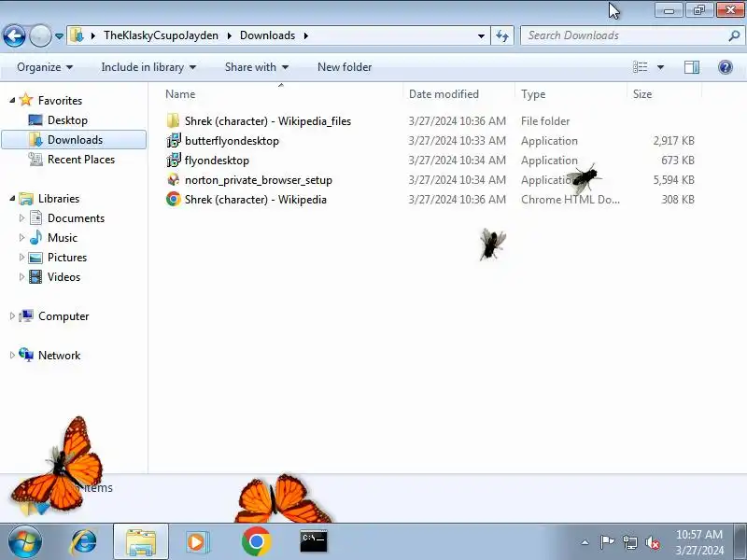Open the address bar previous locations dropdown
This screenshot has height=560, width=747.
481,36
